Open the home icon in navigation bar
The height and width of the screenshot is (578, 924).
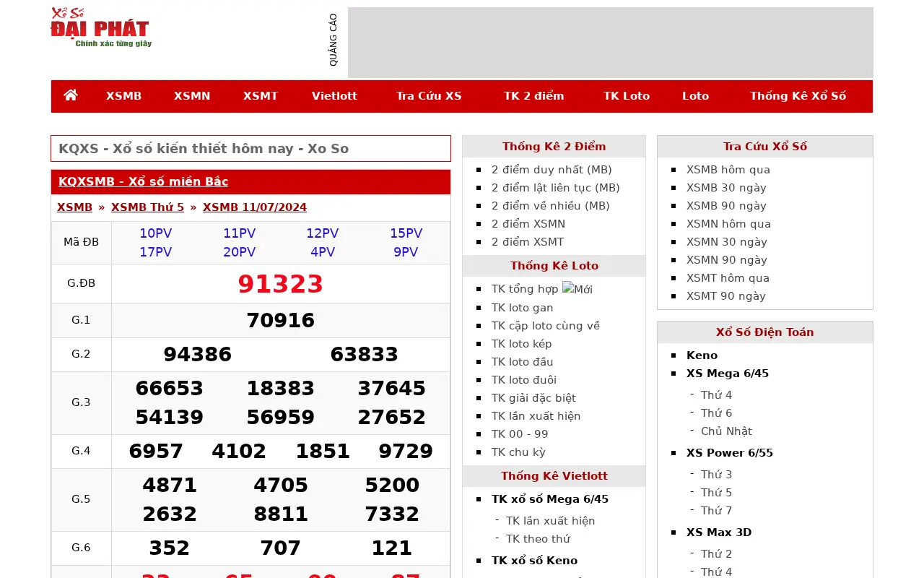point(71,95)
